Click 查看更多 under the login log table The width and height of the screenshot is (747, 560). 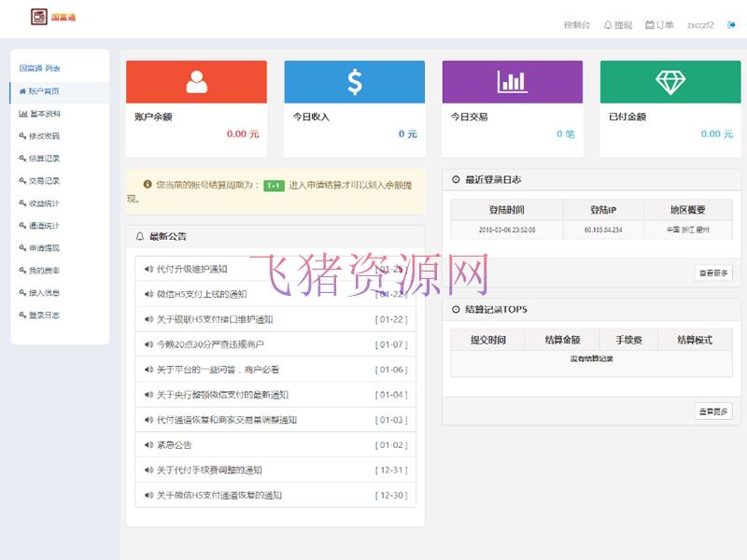coord(713,273)
